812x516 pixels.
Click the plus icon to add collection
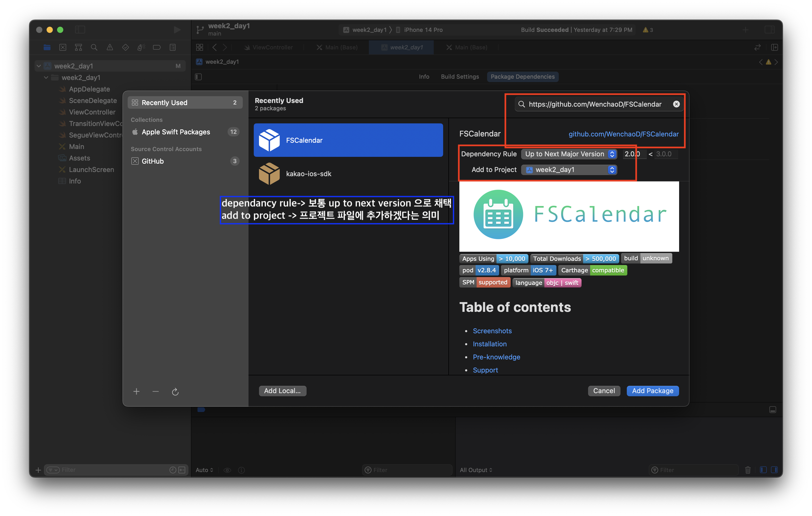[136, 391]
